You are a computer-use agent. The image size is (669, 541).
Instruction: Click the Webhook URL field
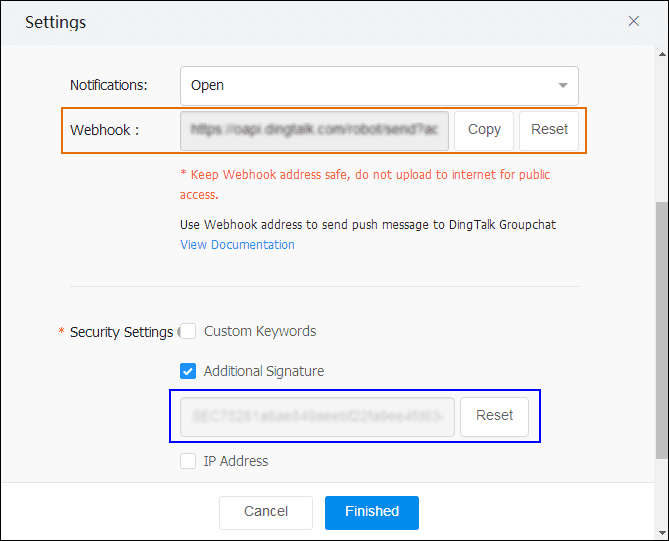click(x=314, y=130)
